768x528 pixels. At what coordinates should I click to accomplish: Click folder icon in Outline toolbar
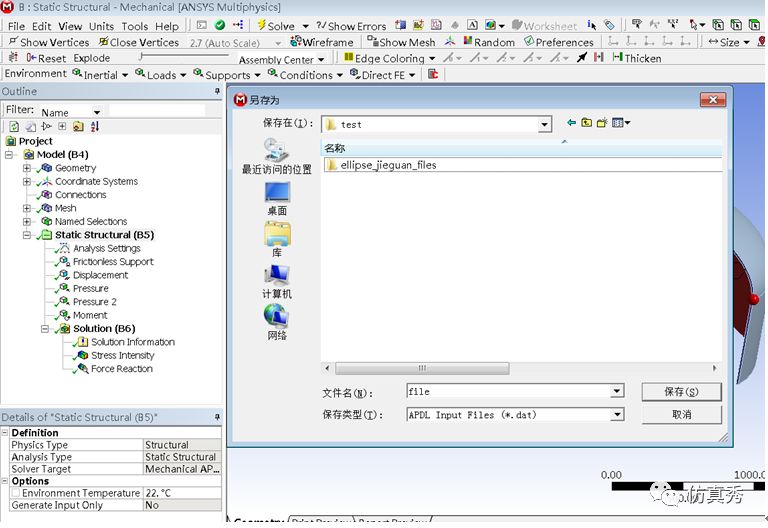point(78,126)
